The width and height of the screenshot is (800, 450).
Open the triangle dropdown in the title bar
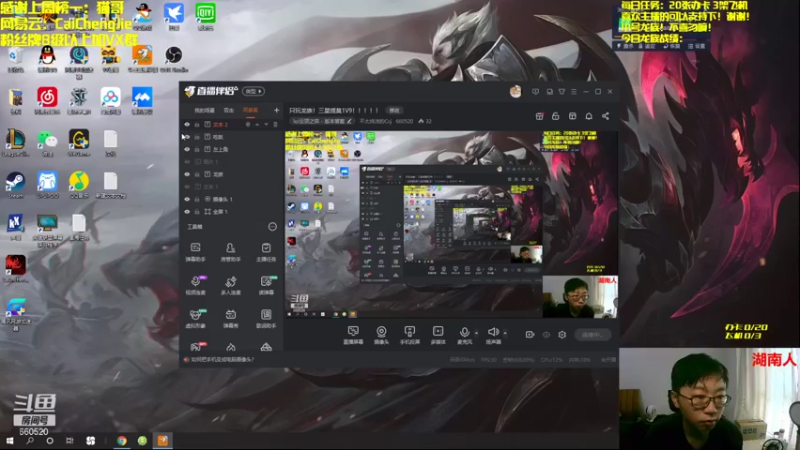tap(562, 92)
